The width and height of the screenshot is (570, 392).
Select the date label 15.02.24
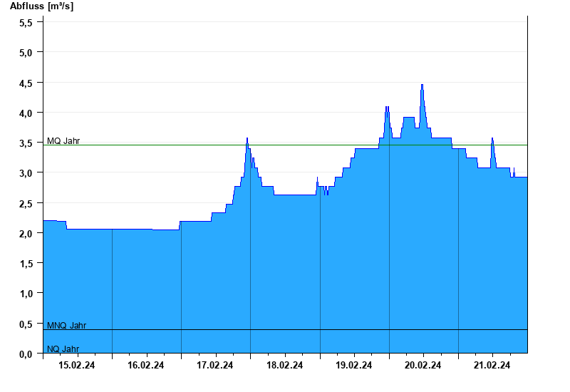pyautogui.click(x=77, y=365)
